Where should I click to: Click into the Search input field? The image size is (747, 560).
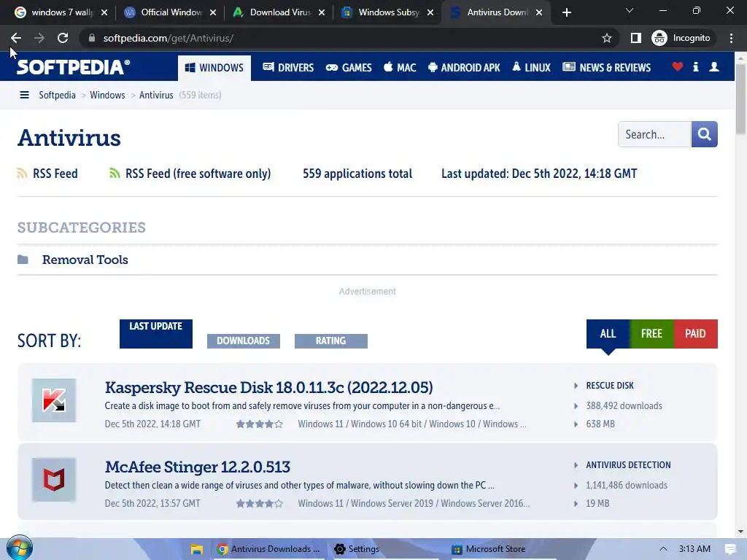point(654,134)
